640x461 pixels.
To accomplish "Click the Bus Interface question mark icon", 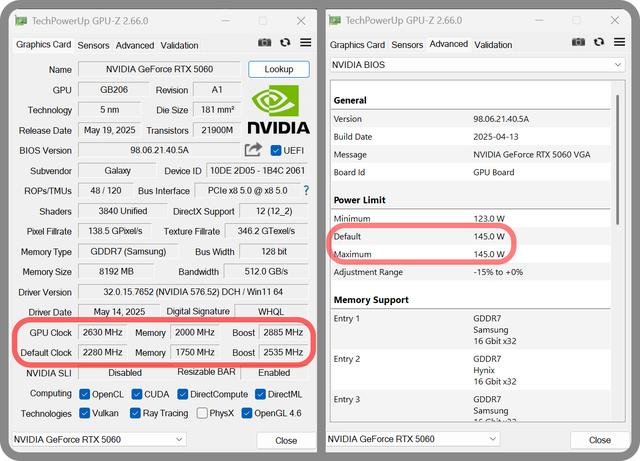I will point(306,190).
